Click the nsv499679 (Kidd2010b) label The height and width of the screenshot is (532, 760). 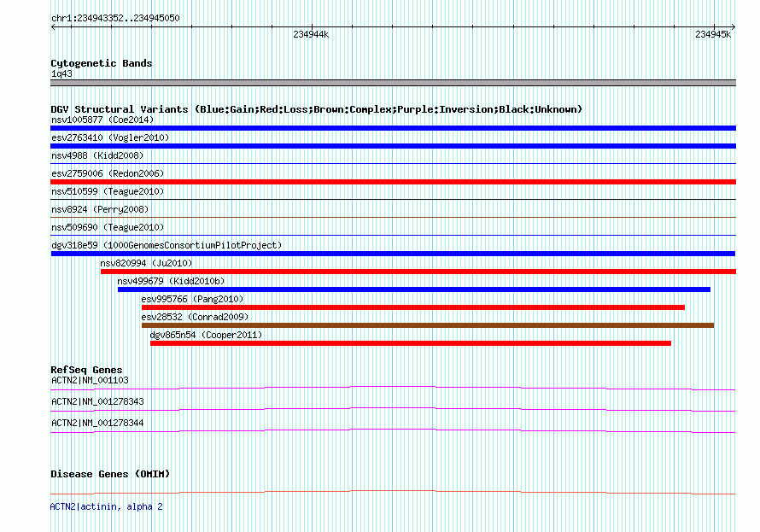tap(171, 281)
